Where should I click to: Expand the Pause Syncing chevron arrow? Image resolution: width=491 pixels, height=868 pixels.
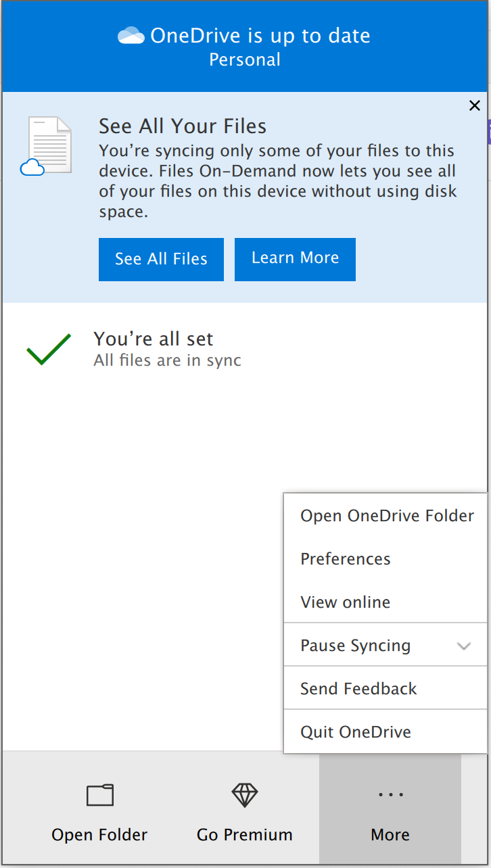pos(464,646)
